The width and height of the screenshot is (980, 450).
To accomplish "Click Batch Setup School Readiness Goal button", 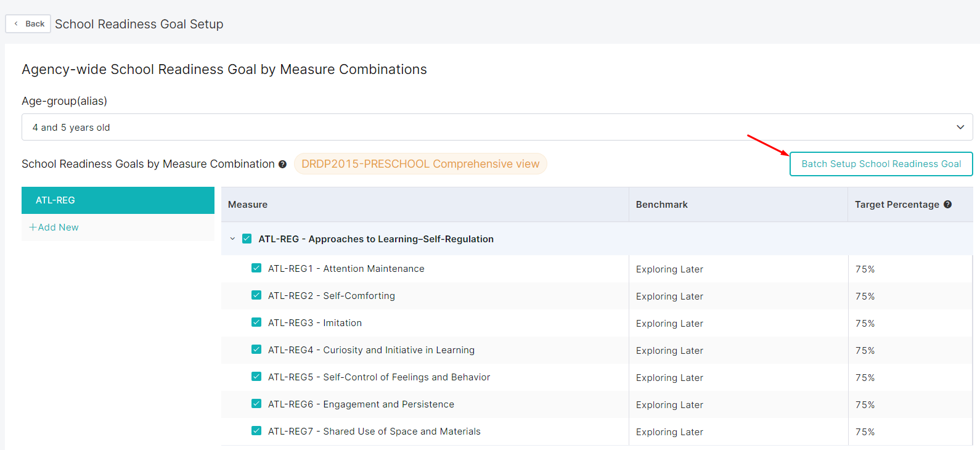I will click(881, 164).
